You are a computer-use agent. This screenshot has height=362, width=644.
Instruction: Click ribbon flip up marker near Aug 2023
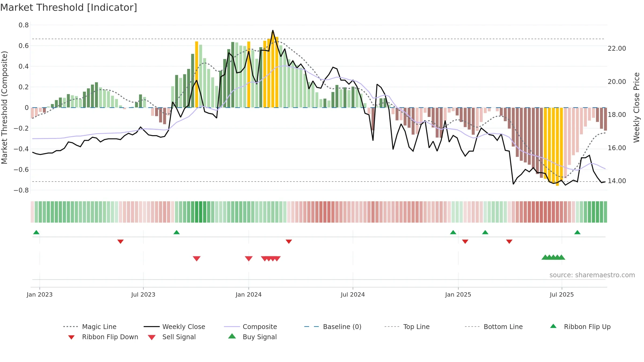click(177, 232)
